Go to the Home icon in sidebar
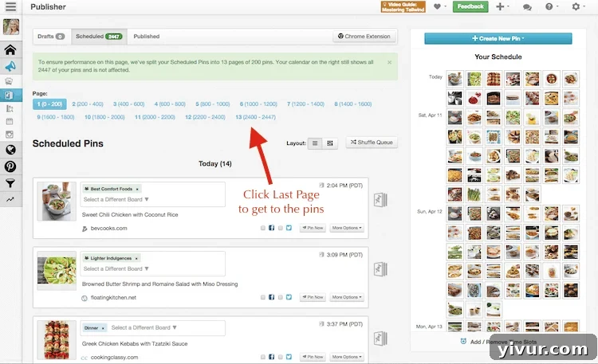The image size is (598, 364). (10, 50)
